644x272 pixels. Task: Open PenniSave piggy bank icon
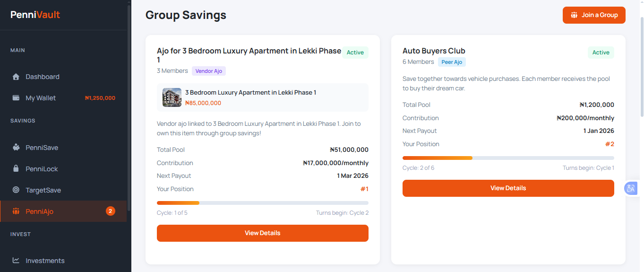point(16,148)
